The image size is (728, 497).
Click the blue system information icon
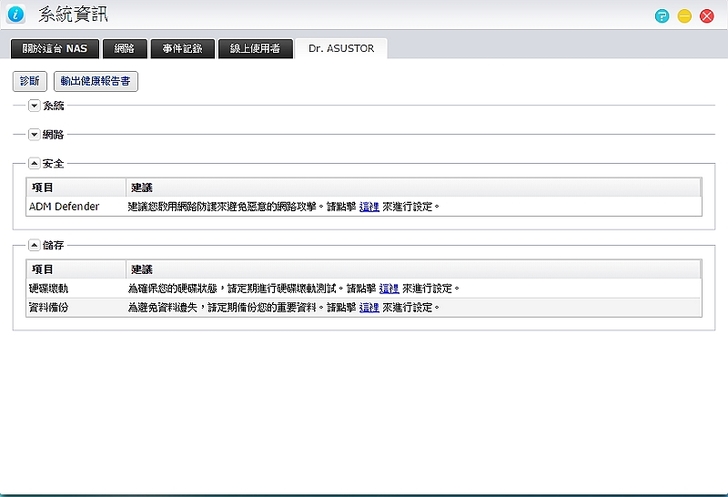click(16, 15)
